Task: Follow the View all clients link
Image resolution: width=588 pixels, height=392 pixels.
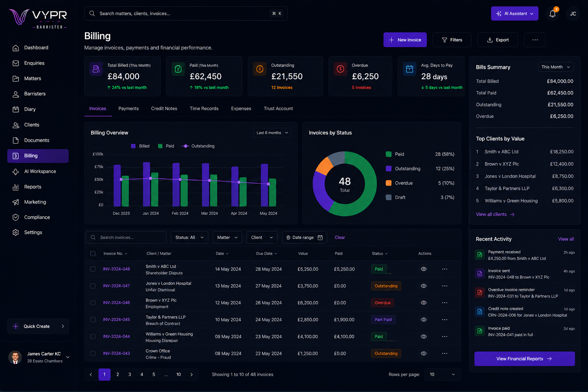Action: click(495, 214)
